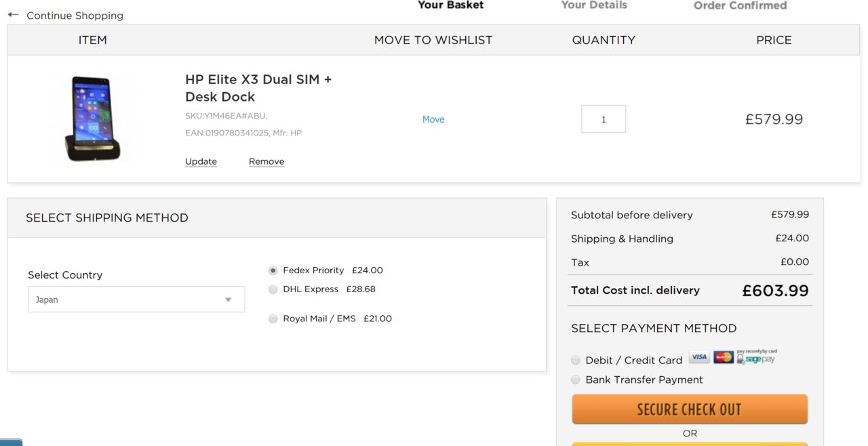Click the country dropdown arrow
Screen dimensions: 868x446
229,300
